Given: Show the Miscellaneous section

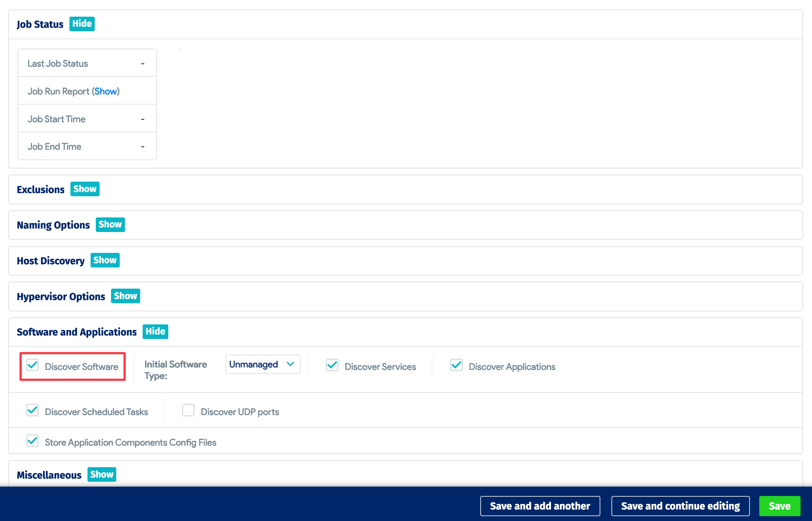Looking at the screenshot, I should tap(102, 474).
